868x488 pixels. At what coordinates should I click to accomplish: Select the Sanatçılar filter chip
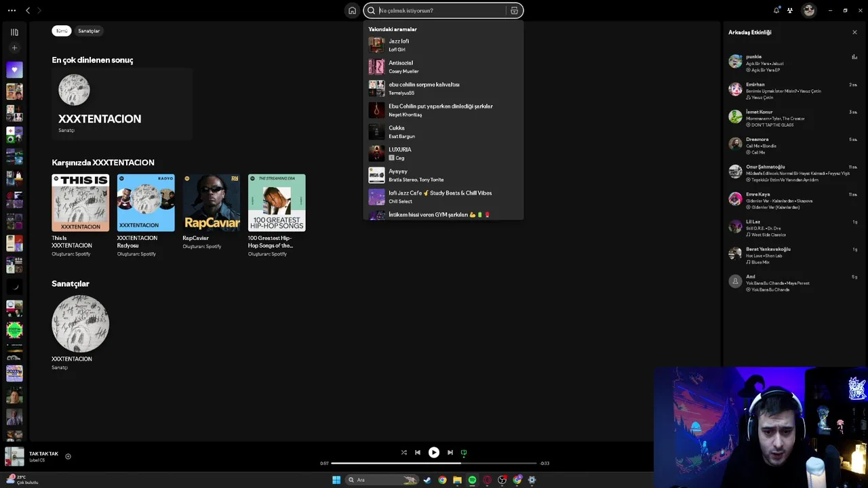(x=89, y=30)
